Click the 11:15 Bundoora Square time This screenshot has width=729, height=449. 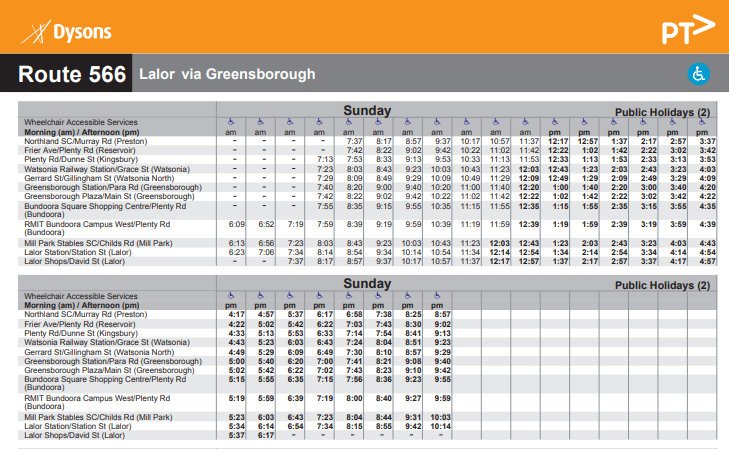tap(471, 206)
